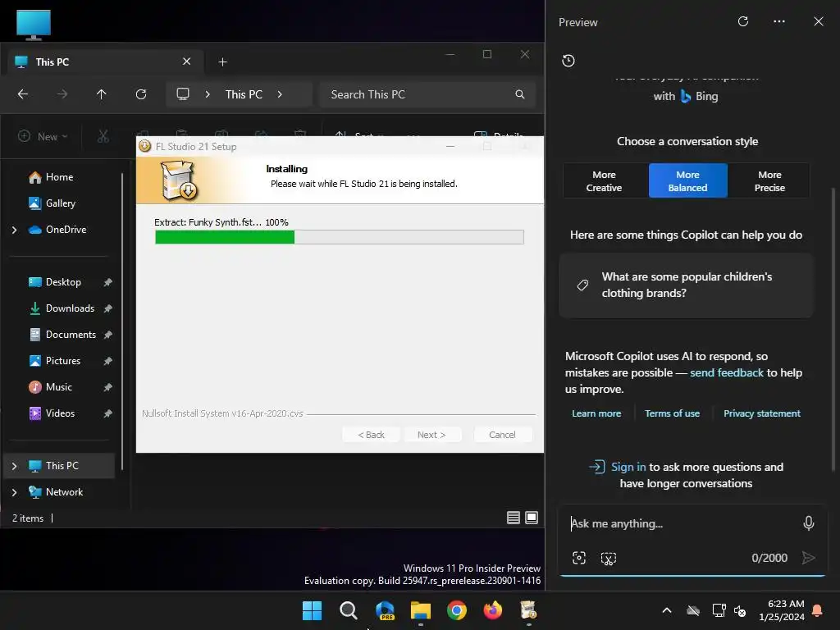Open send feedback link
The image size is (840, 630).
(727, 373)
